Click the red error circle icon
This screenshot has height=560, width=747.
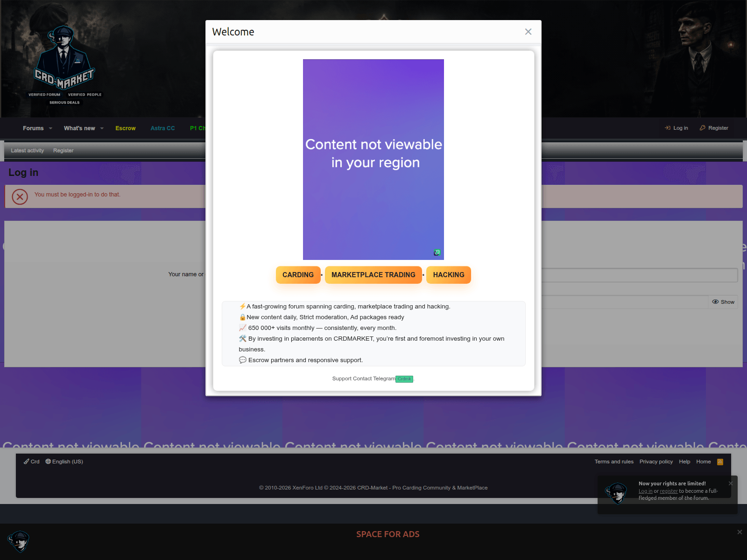(x=20, y=196)
